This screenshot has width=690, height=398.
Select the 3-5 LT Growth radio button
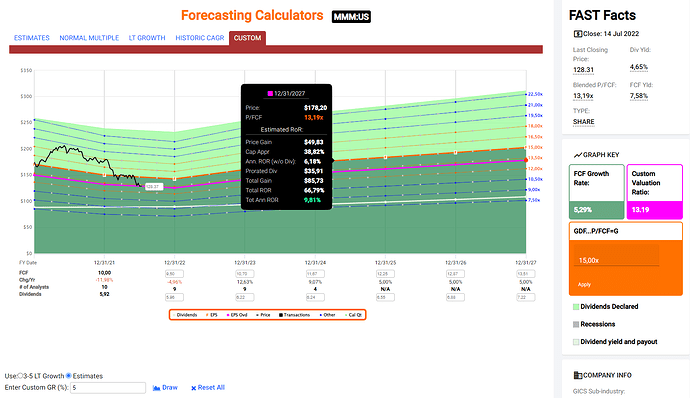click(x=20, y=376)
